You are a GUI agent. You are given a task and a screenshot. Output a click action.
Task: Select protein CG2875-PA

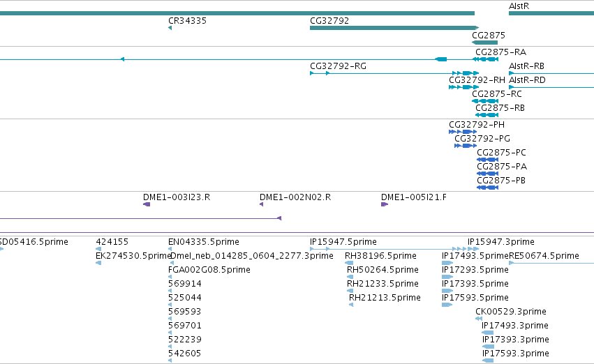click(502, 167)
